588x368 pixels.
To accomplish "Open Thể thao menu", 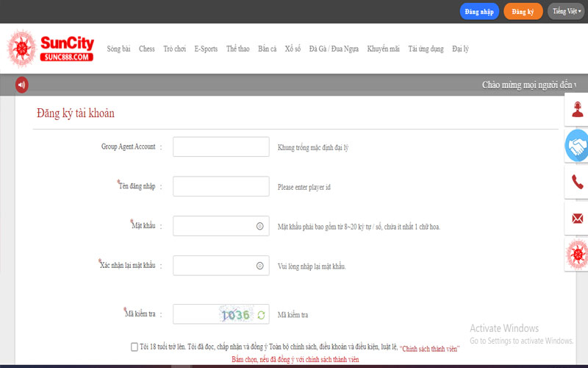I will [237, 49].
